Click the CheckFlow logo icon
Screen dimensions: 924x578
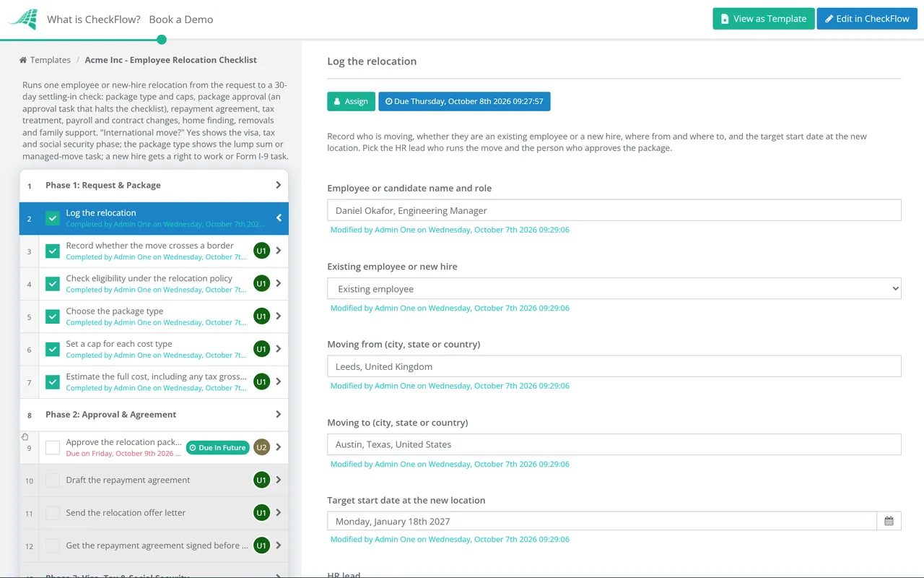point(23,19)
